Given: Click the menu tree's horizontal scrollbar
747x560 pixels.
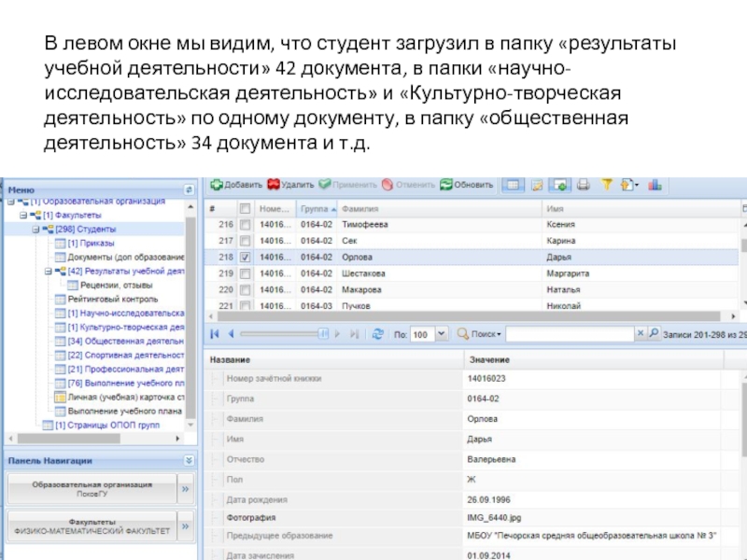Looking at the screenshot, I should (69, 438).
